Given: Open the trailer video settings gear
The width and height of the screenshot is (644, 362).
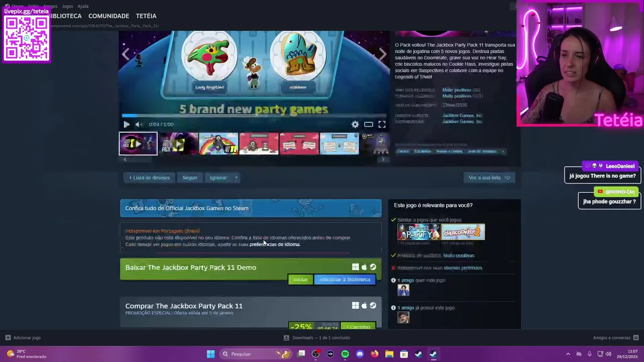Looking at the screenshot, I should point(355,124).
